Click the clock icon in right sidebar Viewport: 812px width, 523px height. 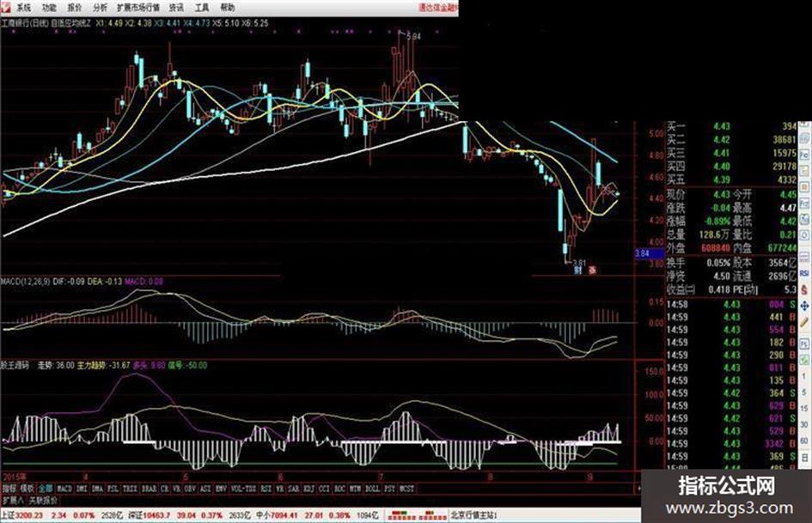tap(804, 236)
